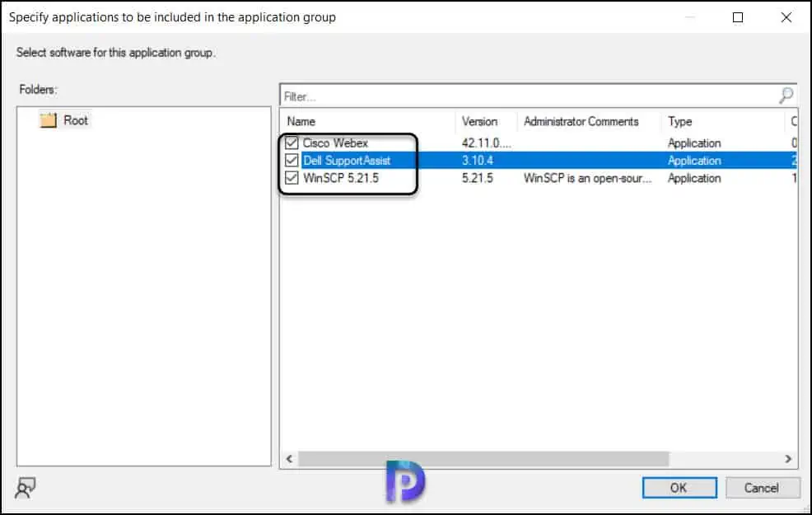Click version cell 42.11.0....

486,143
